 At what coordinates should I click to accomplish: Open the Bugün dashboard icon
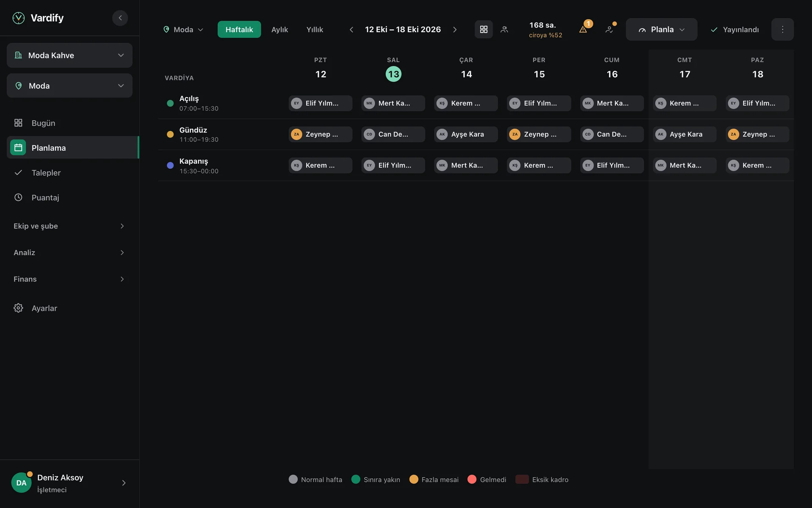[18, 123]
